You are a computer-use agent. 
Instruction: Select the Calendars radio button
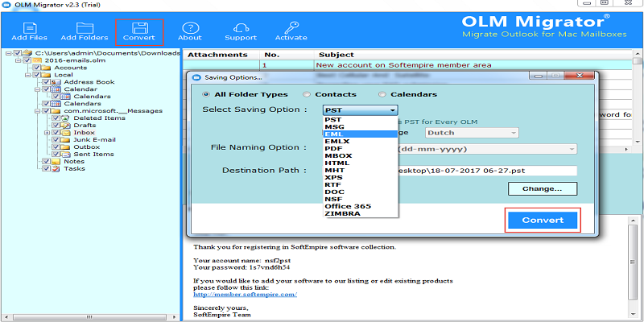(382, 94)
